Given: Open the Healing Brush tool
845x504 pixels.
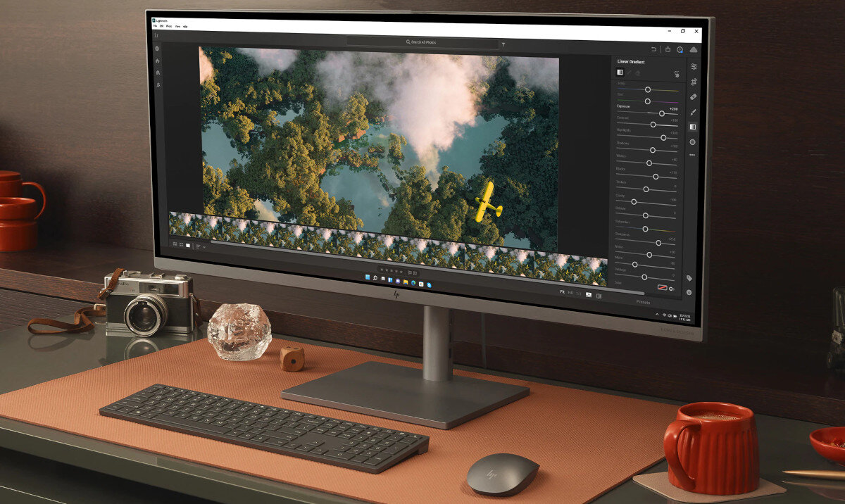Looking at the screenshot, I should click(693, 96).
